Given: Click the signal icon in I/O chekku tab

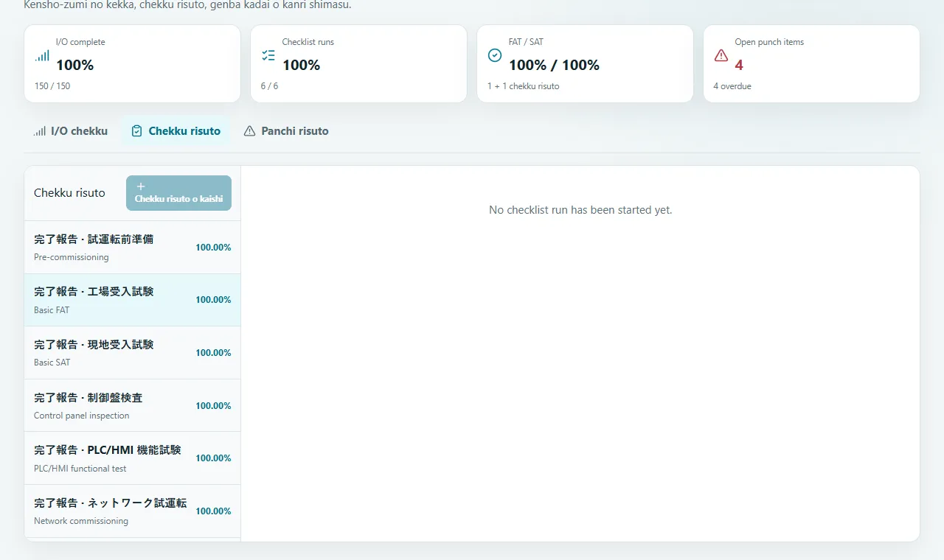Looking at the screenshot, I should click(39, 131).
